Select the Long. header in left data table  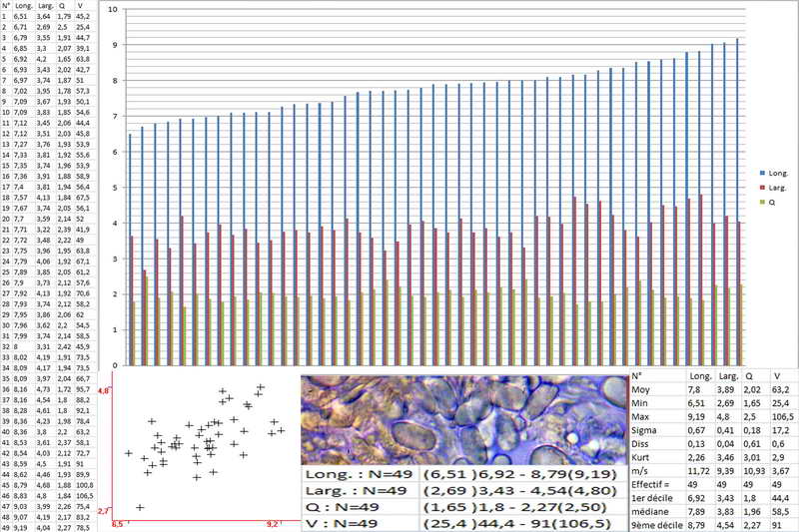click(23, 6)
